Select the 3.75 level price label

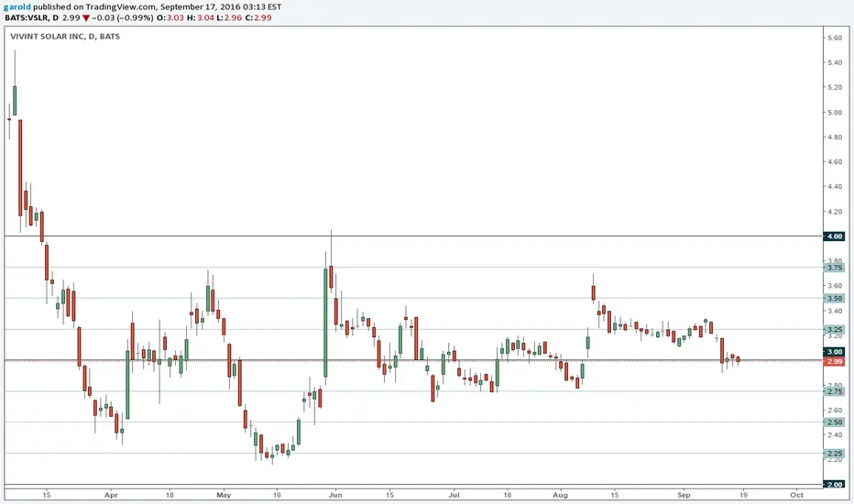pyautogui.click(x=835, y=268)
